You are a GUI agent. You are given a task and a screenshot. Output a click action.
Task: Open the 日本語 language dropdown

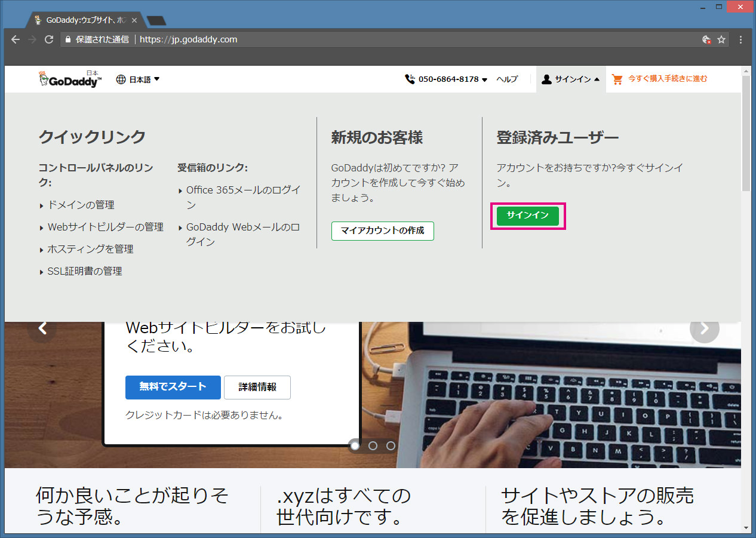(x=138, y=79)
